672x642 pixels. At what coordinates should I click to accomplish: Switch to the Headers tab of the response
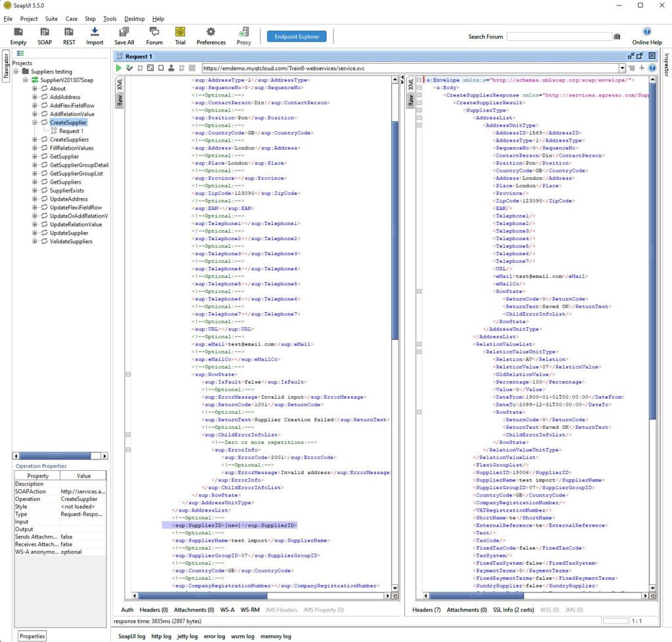coord(432,609)
